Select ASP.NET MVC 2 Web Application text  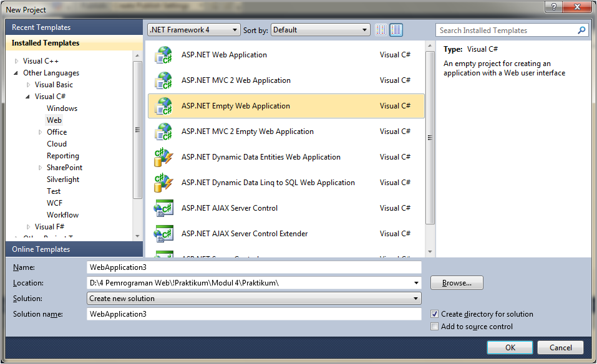coord(236,80)
